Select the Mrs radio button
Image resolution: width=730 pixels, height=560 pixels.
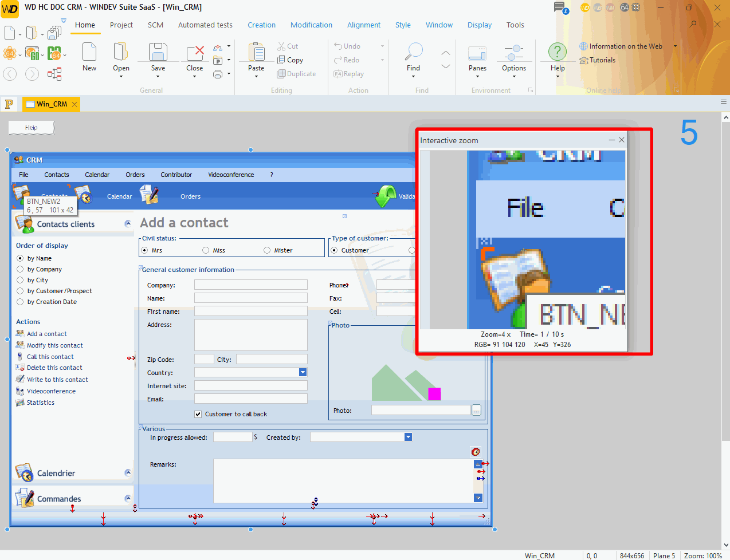[144, 250]
